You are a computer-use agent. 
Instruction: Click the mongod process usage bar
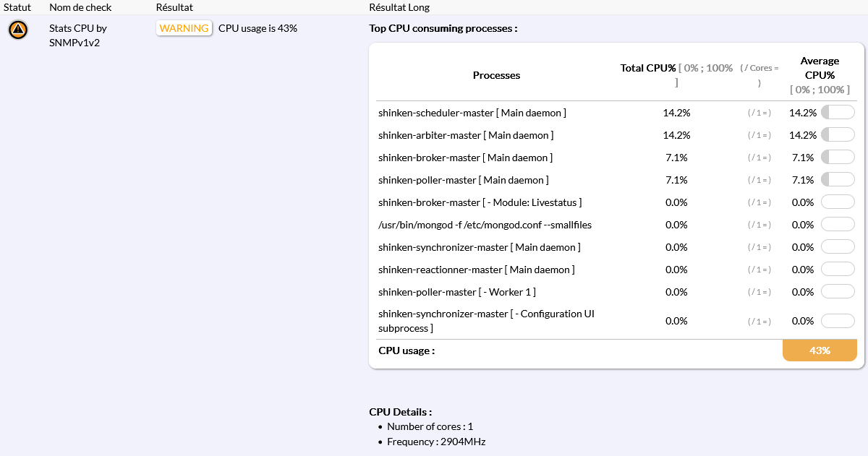pos(838,225)
